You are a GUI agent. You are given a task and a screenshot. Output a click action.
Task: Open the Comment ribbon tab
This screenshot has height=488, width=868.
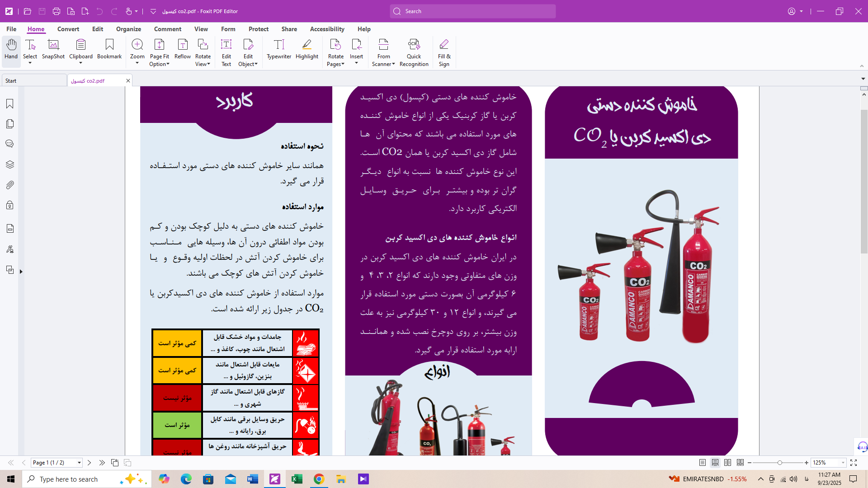point(167,29)
